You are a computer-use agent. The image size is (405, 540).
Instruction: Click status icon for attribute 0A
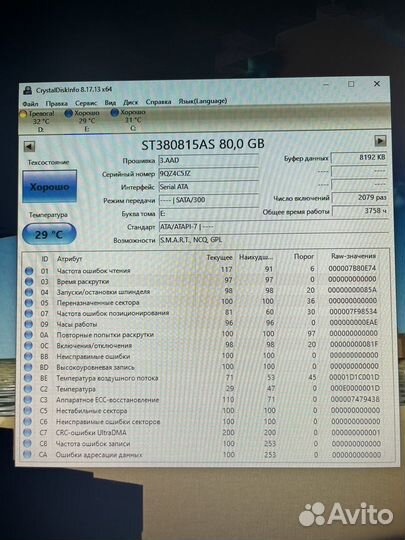click(x=29, y=335)
